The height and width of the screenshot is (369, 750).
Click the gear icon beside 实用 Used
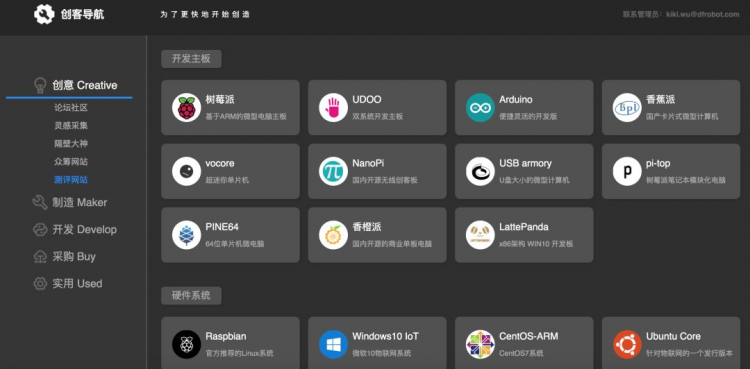point(40,283)
